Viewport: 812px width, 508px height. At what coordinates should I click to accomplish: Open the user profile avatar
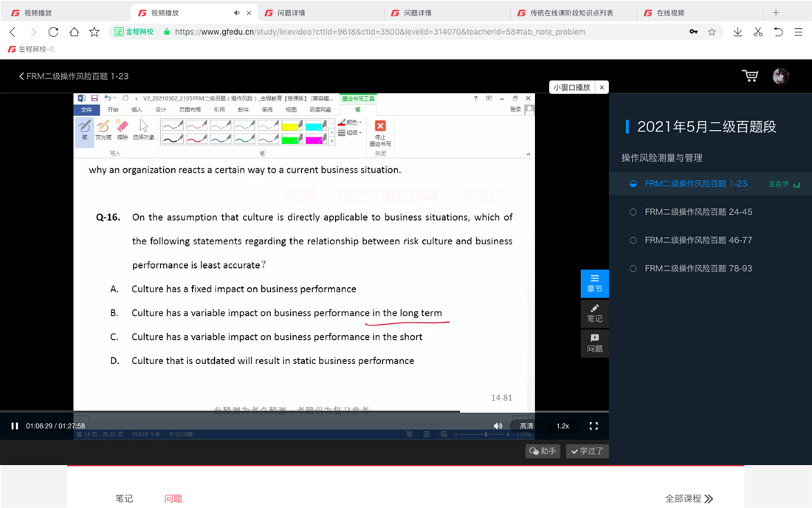pyautogui.click(x=780, y=76)
